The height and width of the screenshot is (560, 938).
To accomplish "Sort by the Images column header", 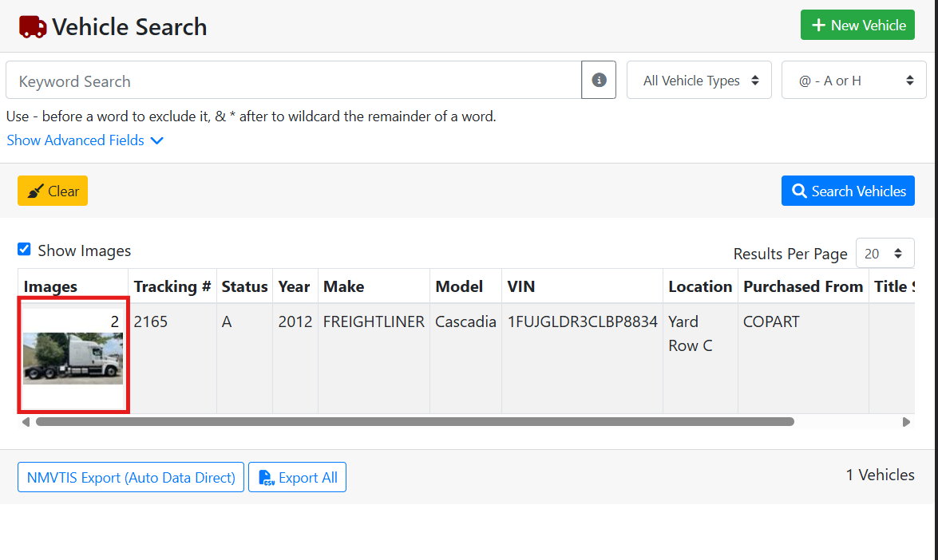I will tap(73, 286).
